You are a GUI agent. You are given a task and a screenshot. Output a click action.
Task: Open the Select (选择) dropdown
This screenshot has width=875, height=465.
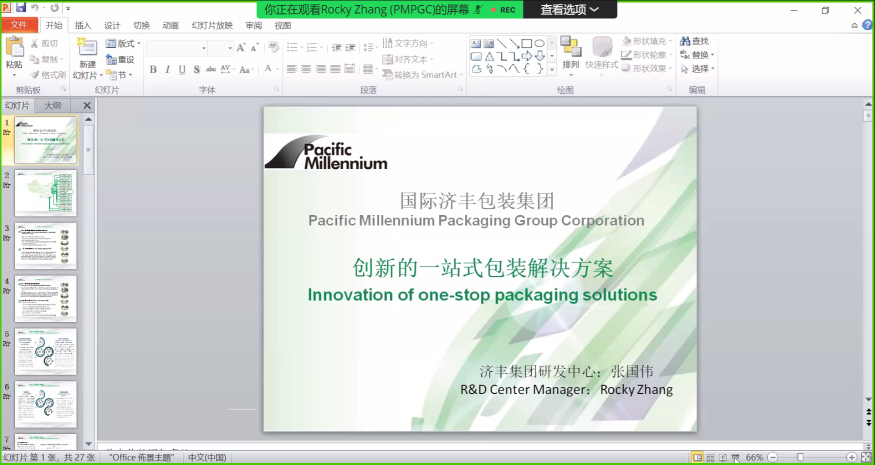(x=698, y=69)
